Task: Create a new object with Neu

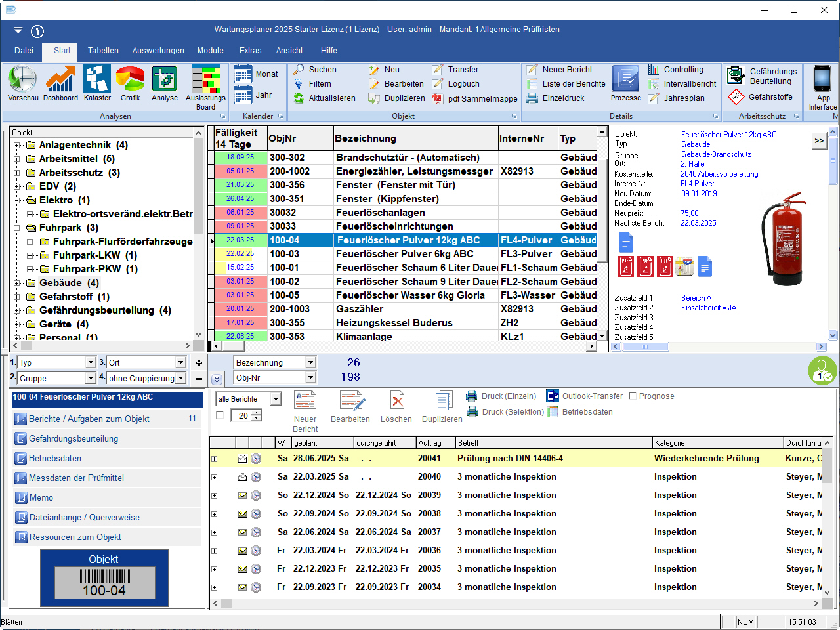Action: click(384, 70)
